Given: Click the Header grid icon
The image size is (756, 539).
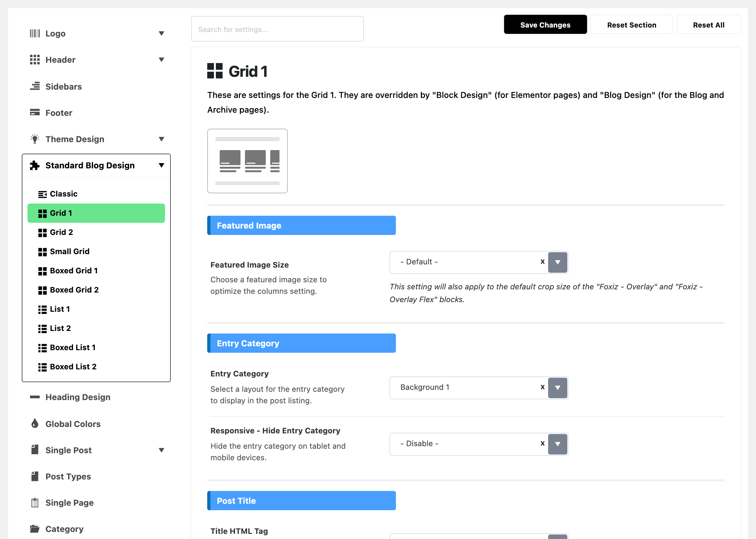Looking at the screenshot, I should tap(35, 60).
